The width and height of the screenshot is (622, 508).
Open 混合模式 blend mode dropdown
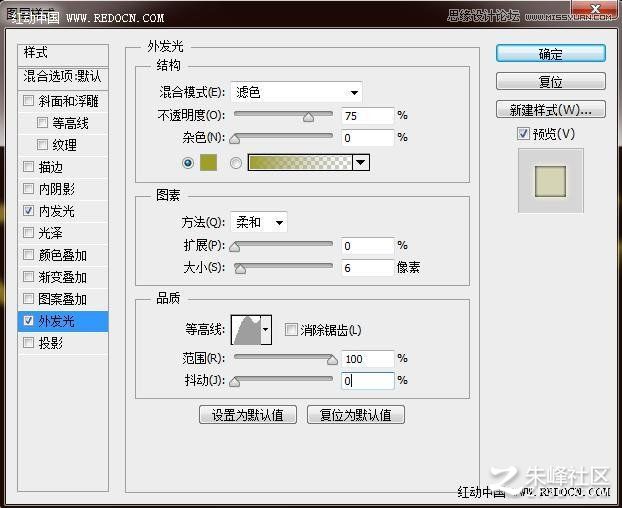pos(296,92)
